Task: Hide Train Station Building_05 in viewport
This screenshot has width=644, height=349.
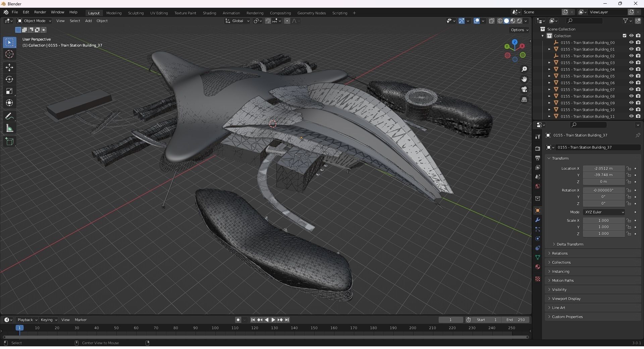Action: pyautogui.click(x=631, y=76)
